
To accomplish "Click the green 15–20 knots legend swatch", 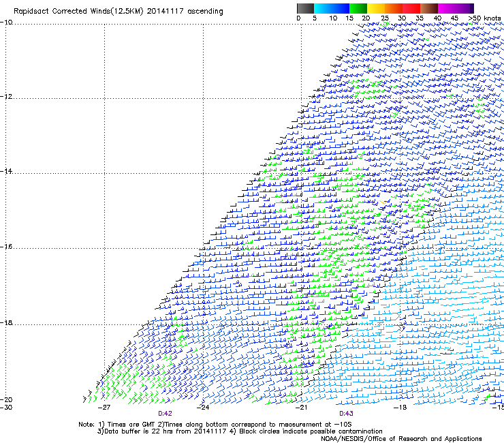I will click(358, 8).
